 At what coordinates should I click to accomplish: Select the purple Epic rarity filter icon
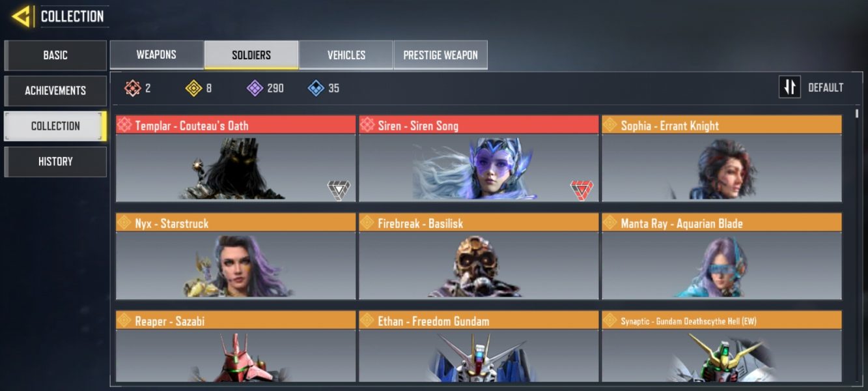(255, 88)
